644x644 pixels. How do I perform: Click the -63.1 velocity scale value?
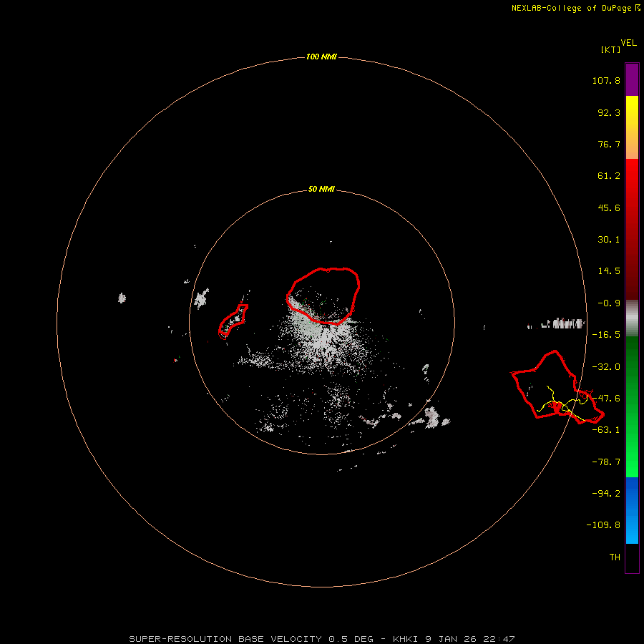tap(606, 430)
